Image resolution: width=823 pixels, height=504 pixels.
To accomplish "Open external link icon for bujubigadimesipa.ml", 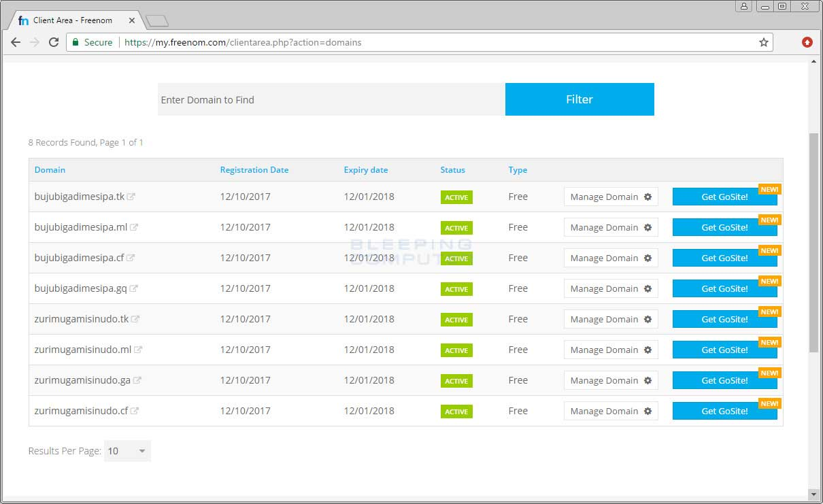I will [134, 227].
